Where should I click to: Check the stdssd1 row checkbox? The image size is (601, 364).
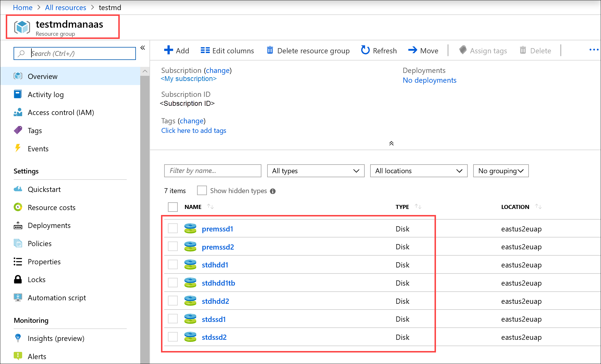pos(173,319)
